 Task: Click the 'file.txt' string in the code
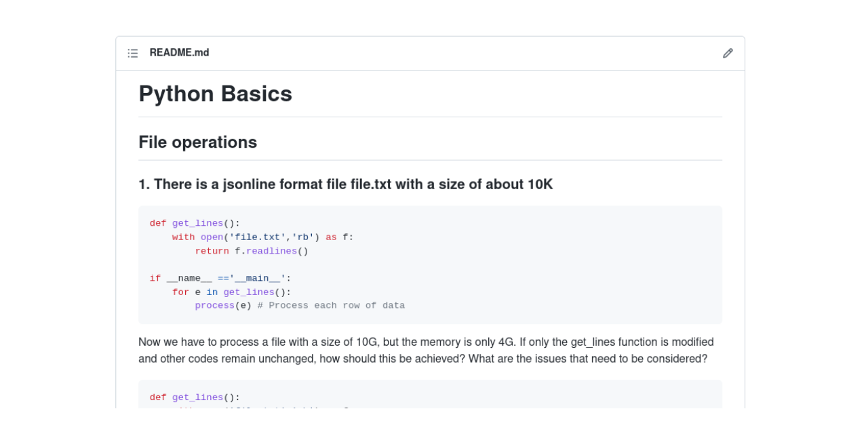tap(257, 237)
